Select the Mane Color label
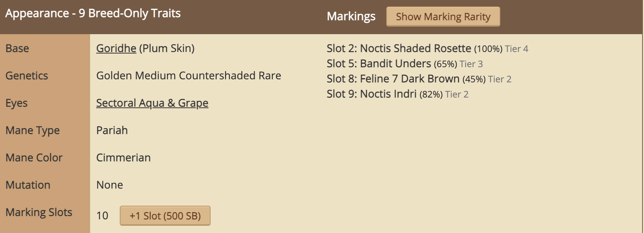The image size is (644, 233). coord(34,158)
